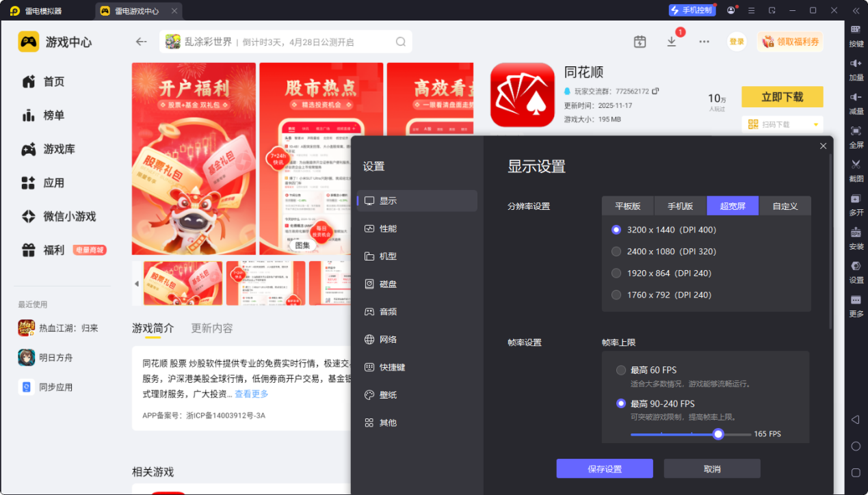The width and height of the screenshot is (868, 495).
Task: Click the previous thumbnails arrow in gallery
Action: pos(136,284)
